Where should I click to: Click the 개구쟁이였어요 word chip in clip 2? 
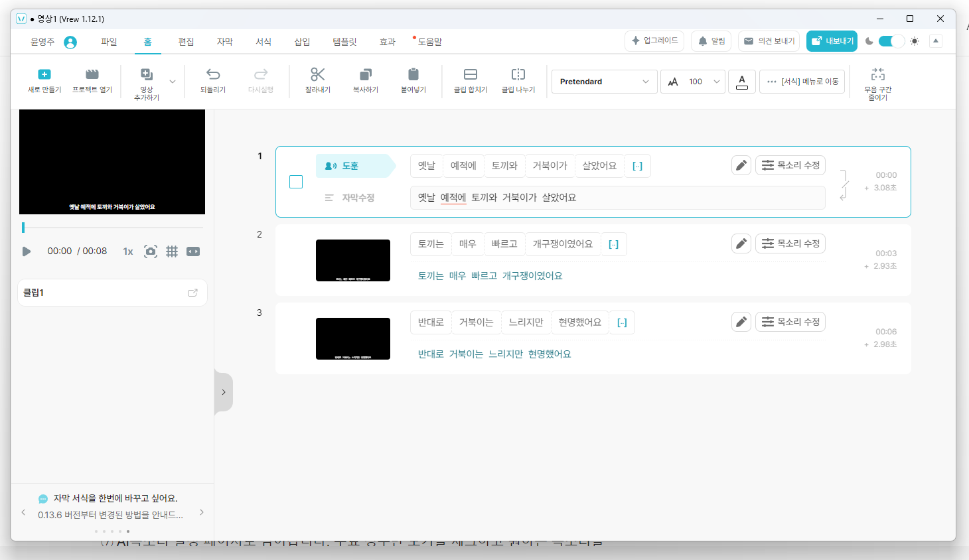(x=563, y=244)
